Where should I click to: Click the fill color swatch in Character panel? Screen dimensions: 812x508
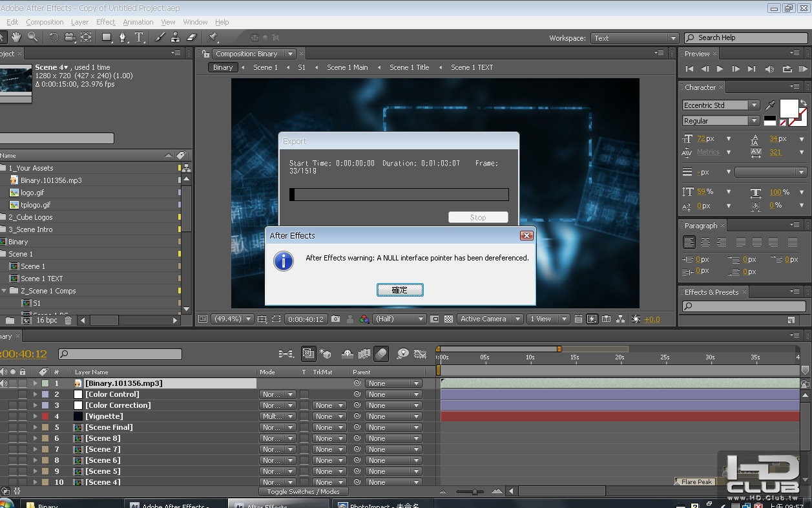click(x=789, y=107)
